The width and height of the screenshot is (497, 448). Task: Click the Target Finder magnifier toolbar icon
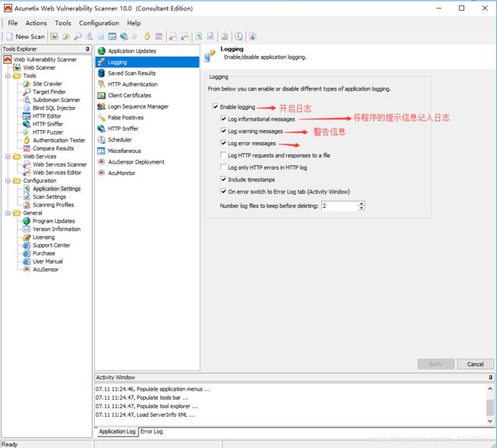click(78, 37)
